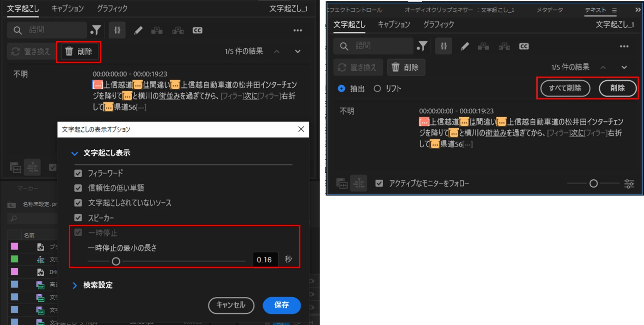
Task: Show hidden tabs with the double-chevron overflow
Action: pos(638,10)
